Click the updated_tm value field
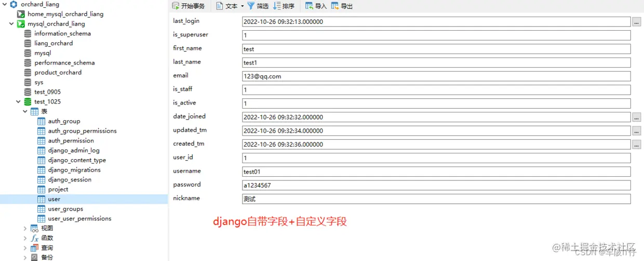Screen dimensions: 644x261 click(x=436, y=130)
